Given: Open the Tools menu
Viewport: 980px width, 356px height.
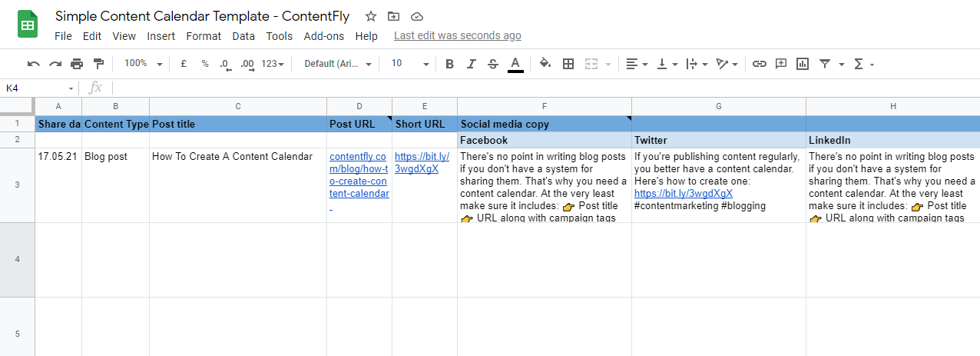Looking at the screenshot, I should click(x=280, y=36).
